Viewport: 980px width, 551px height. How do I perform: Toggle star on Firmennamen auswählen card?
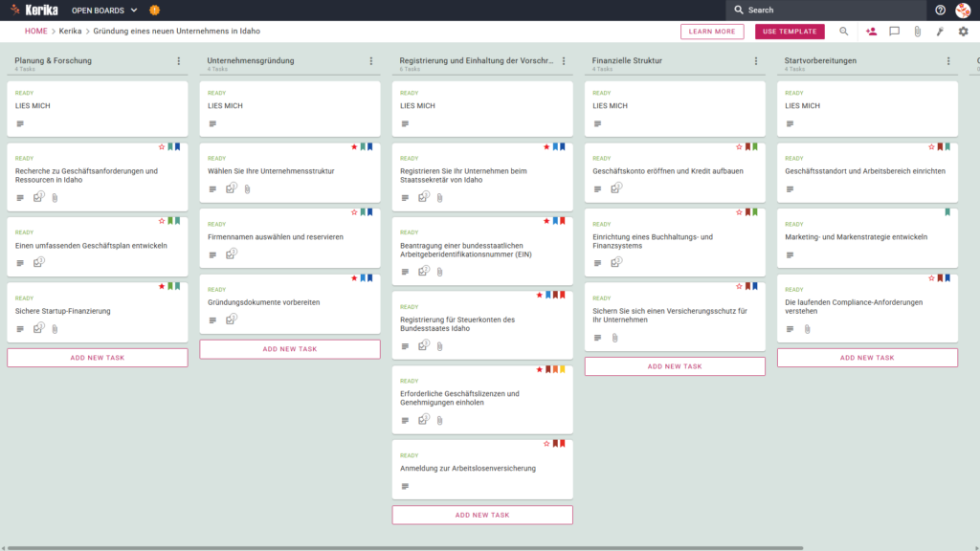pos(354,212)
